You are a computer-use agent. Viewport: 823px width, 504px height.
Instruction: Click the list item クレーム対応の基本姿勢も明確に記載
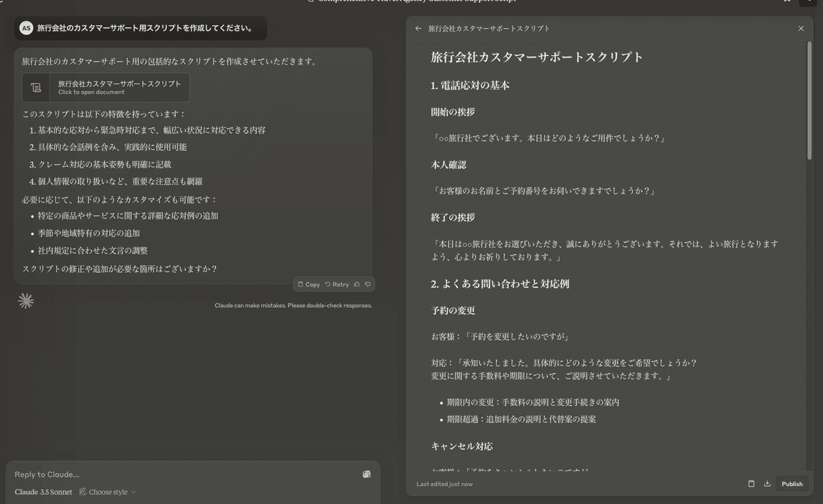[104, 165]
